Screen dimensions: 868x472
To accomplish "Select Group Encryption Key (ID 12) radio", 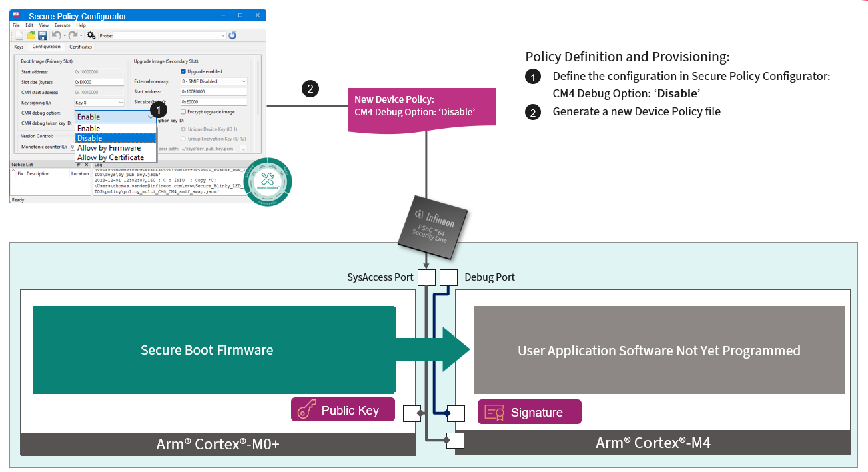I will (x=183, y=139).
